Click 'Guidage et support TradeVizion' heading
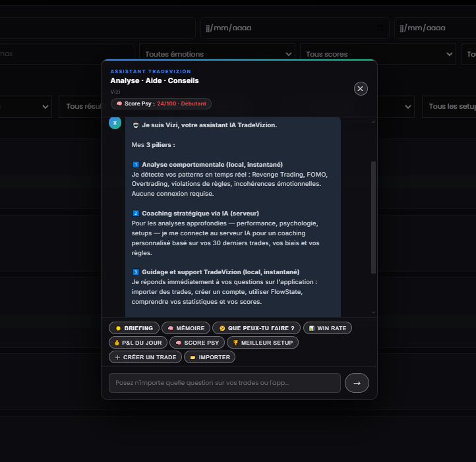The height and width of the screenshot is (462, 476). pos(221,272)
